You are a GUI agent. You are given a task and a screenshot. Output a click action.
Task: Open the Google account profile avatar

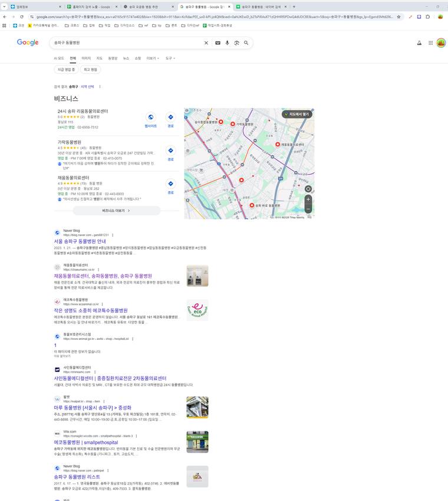coord(441,43)
